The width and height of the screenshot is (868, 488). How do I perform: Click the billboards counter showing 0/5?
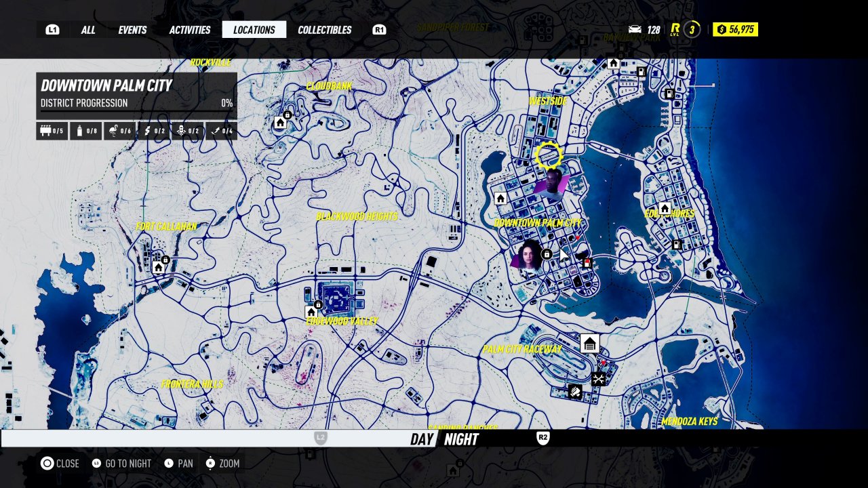point(52,131)
